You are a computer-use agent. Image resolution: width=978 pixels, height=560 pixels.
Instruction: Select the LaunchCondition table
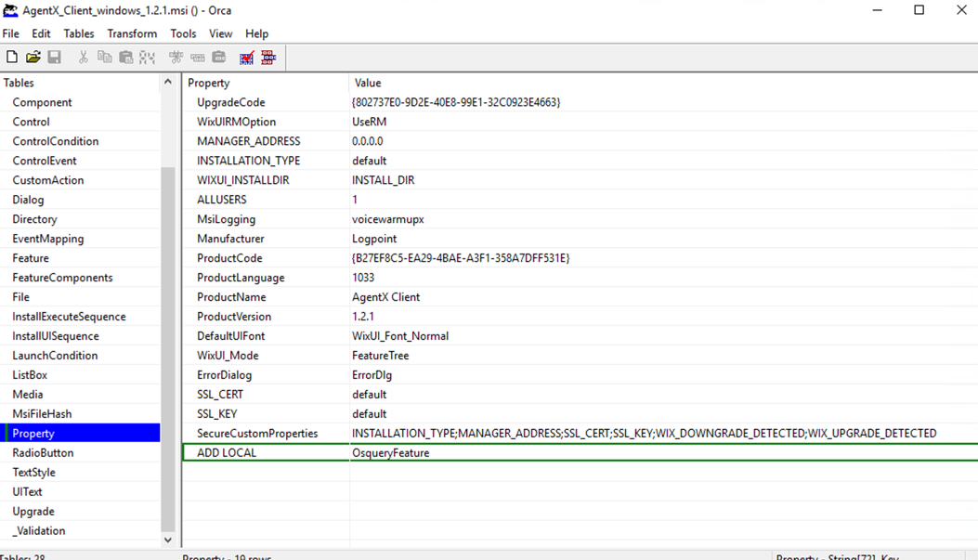(x=55, y=356)
